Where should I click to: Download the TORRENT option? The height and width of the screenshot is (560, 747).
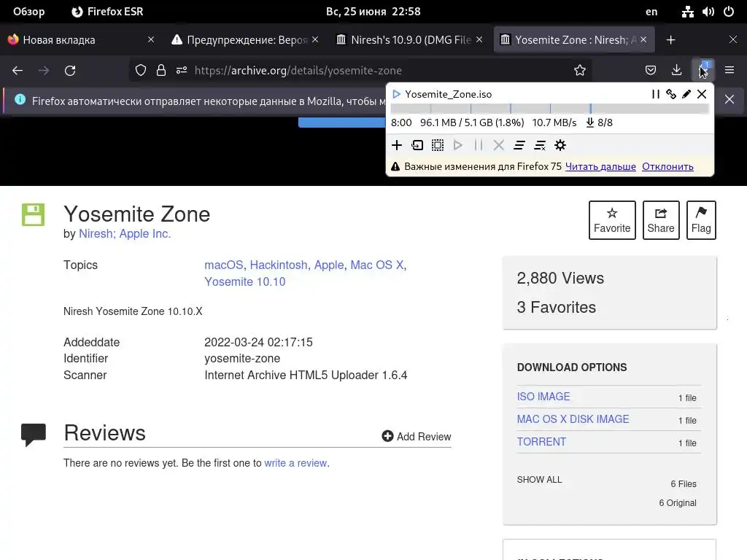(x=542, y=442)
